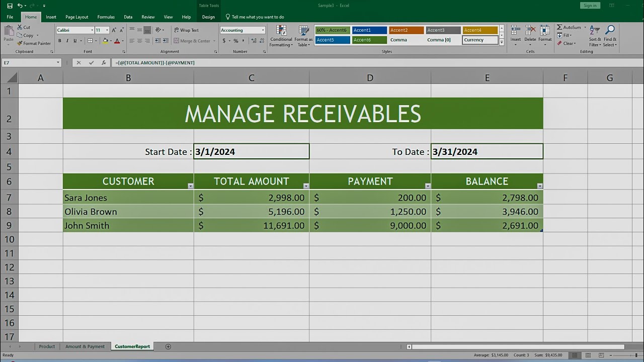The image size is (644, 362).
Task: Click the Orientation text angle icon
Action: coord(158,30)
